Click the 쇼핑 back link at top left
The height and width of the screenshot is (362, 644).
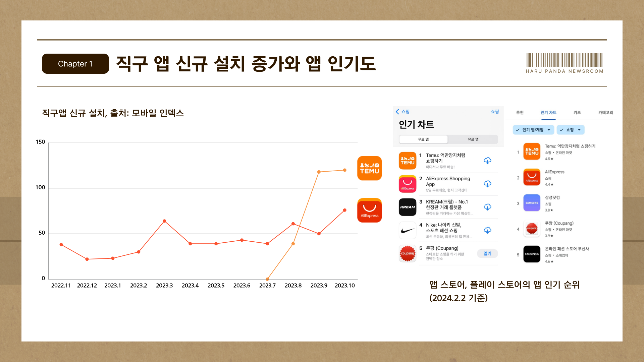402,112
